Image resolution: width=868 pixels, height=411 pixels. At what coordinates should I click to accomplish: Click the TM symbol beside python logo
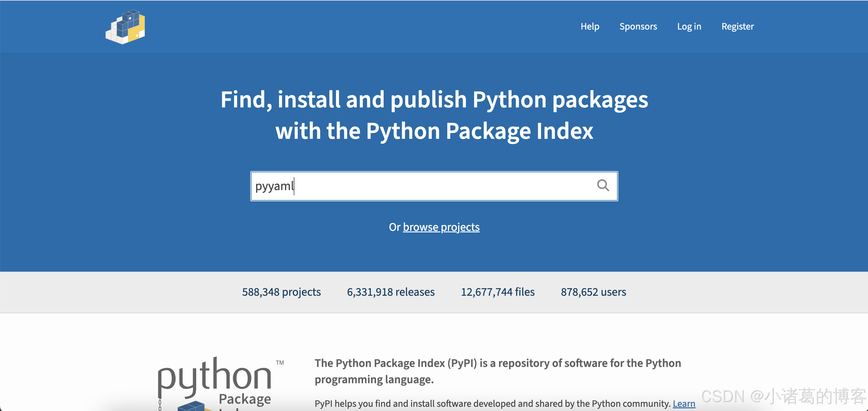[x=280, y=362]
